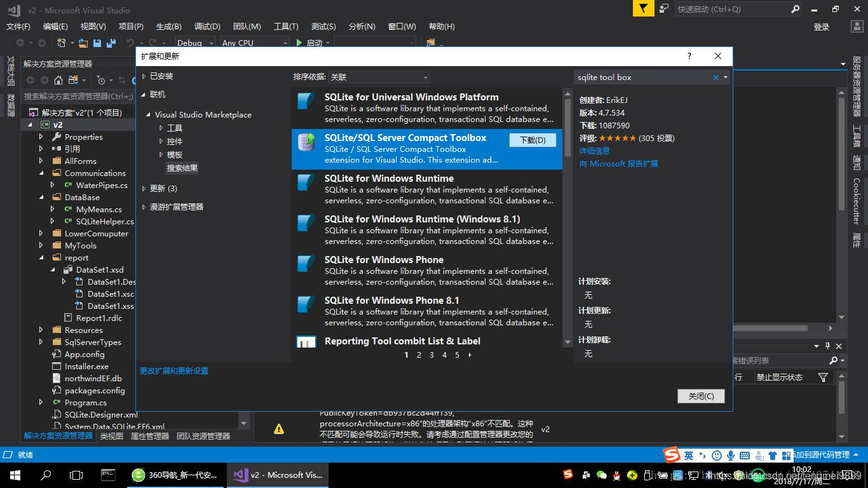Select SQLiteHelper.cs in Solution Explorer
868x488 pixels.
(x=105, y=222)
